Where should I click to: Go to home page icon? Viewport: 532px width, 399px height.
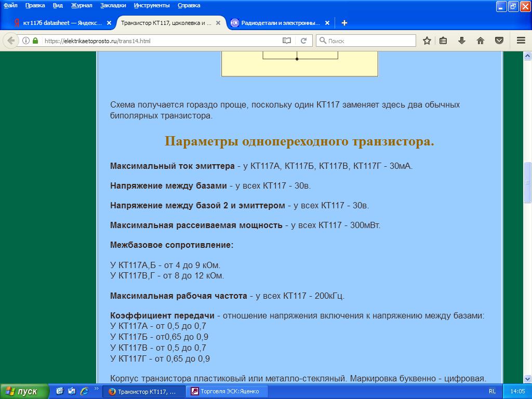pos(481,41)
